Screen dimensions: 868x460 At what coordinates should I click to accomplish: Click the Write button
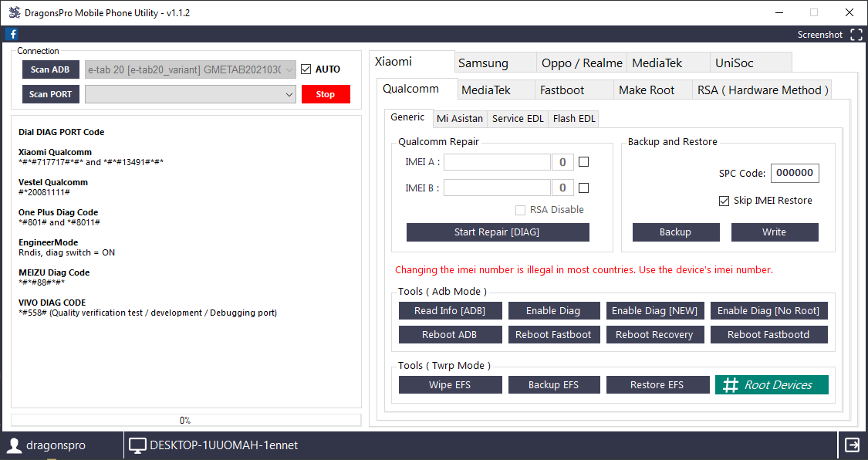775,232
